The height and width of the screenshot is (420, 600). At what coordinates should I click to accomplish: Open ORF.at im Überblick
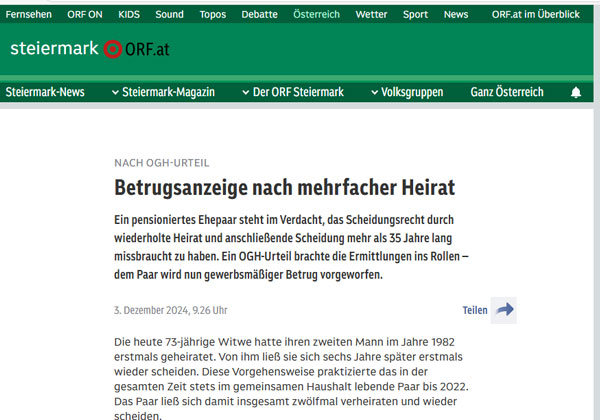[x=535, y=15]
